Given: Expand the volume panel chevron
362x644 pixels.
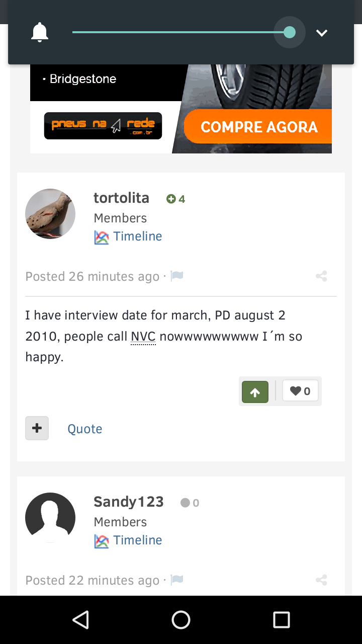Looking at the screenshot, I should pos(322,33).
